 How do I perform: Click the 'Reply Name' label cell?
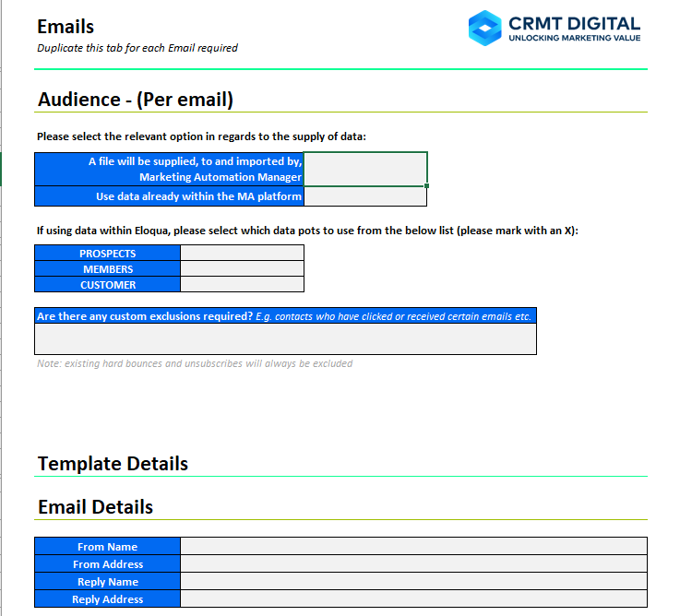pyautogui.click(x=108, y=581)
